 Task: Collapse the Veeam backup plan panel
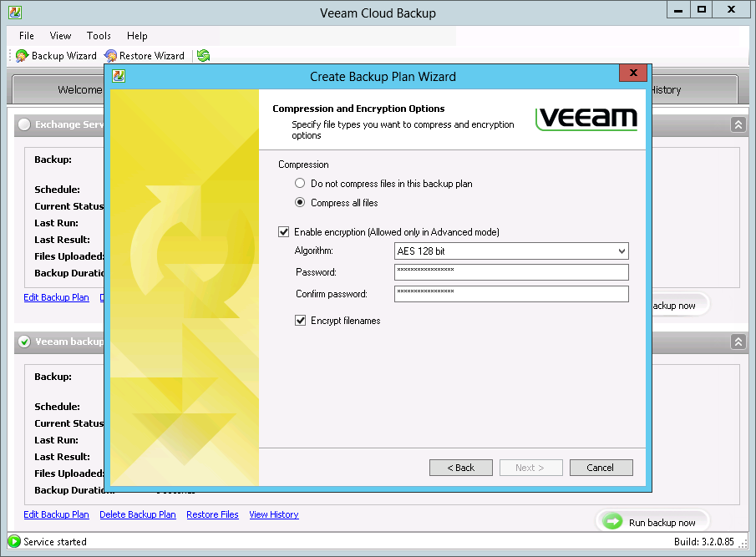coord(738,342)
